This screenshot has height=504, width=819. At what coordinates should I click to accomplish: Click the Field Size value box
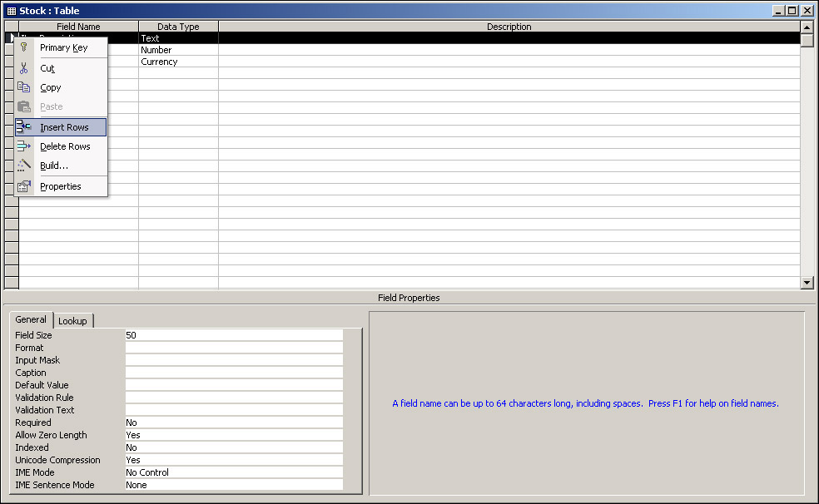click(233, 335)
